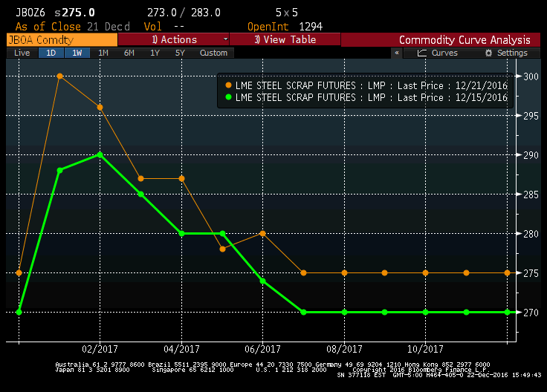The height and width of the screenshot is (392, 547).
Task: Click orange data point at peak 300
Action: (x=59, y=76)
